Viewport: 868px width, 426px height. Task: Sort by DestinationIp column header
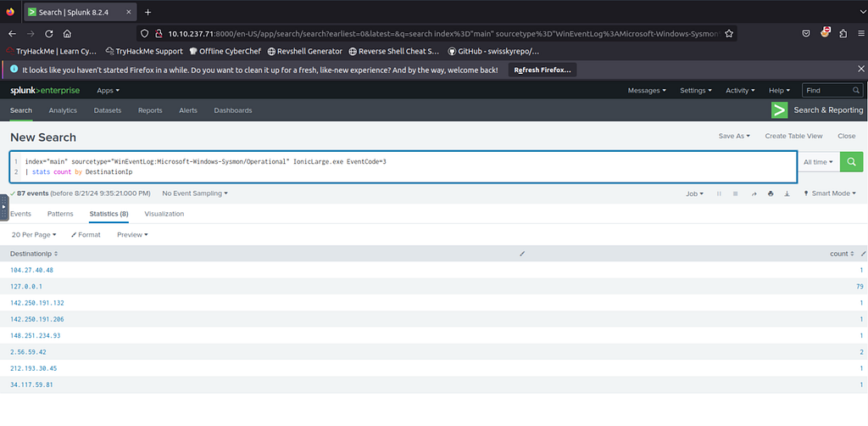coord(34,254)
